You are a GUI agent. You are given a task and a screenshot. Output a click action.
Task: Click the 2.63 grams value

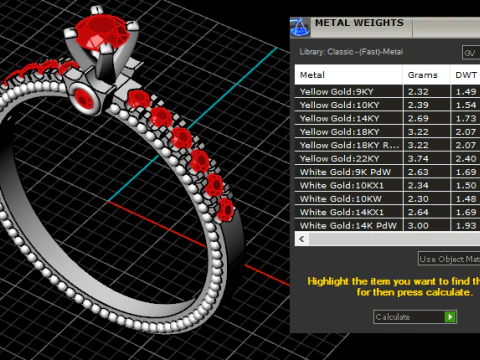pos(418,172)
